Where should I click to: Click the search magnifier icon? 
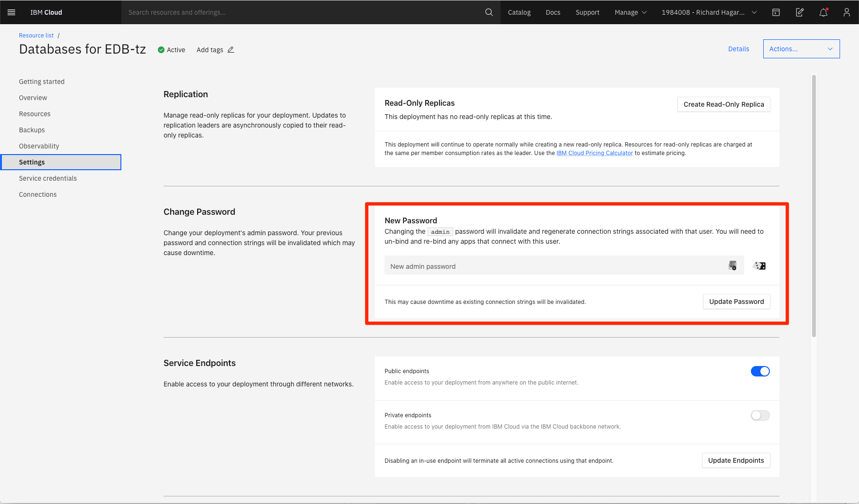pos(489,12)
